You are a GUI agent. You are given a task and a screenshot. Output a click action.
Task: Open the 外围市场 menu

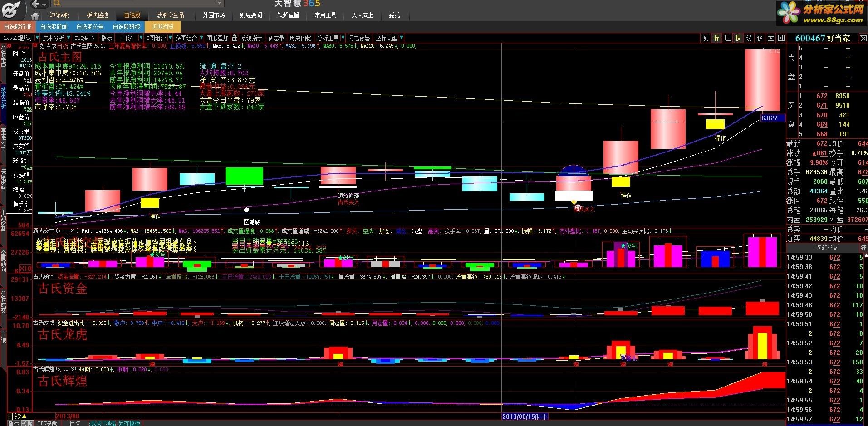coord(214,15)
